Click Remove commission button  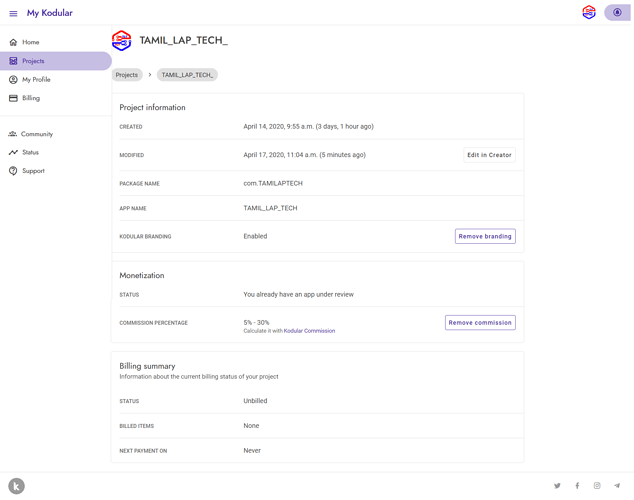click(x=480, y=323)
